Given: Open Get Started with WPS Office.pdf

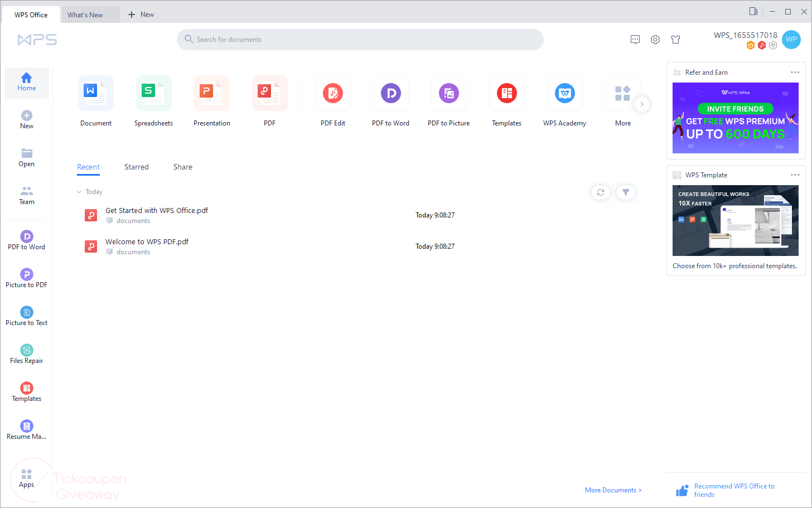Looking at the screenshot, I should (x=157, y=211).
